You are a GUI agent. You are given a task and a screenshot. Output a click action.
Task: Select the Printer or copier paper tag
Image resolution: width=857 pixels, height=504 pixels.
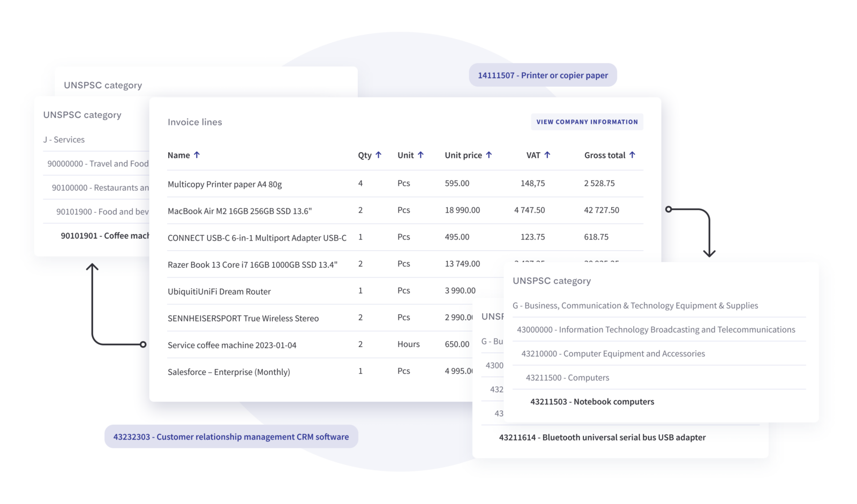(x=543, y=76)
